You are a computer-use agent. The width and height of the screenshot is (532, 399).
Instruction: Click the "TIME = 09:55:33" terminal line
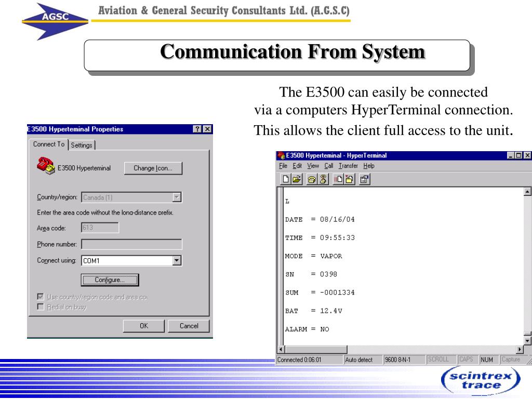pos(320,238)
